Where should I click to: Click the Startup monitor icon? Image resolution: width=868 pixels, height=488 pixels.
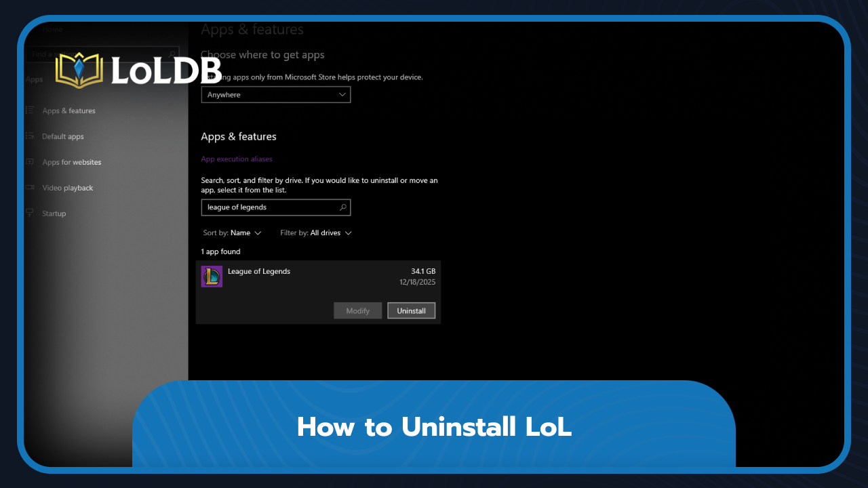click(30, 213)
